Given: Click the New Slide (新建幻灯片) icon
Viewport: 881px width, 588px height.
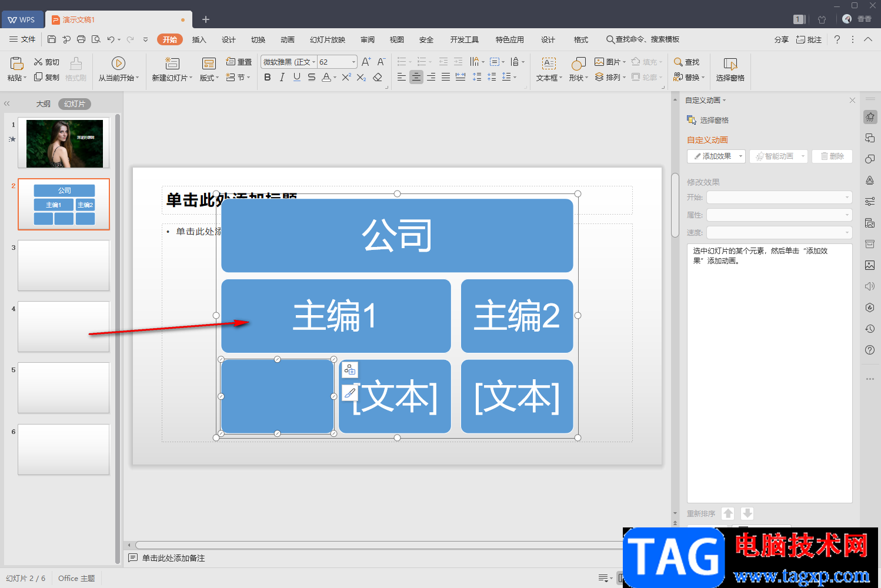Looking at the screenshot, I should pos(172,63).
